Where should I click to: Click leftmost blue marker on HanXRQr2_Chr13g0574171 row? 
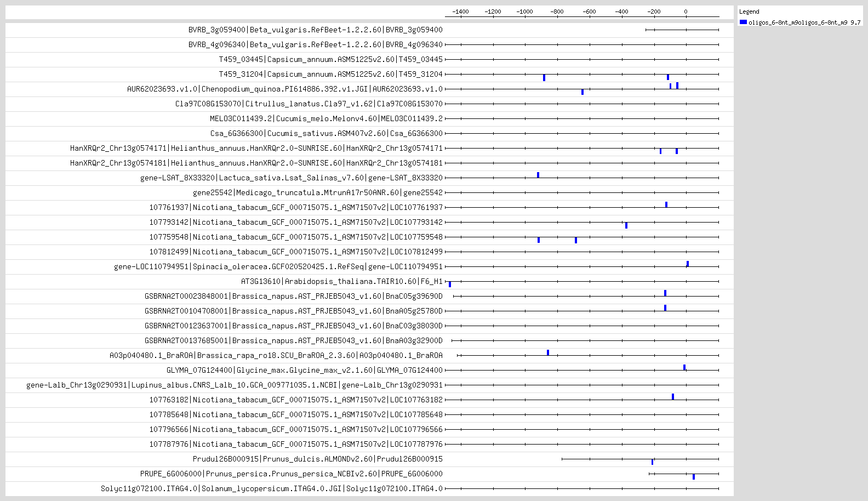(660, 151)
